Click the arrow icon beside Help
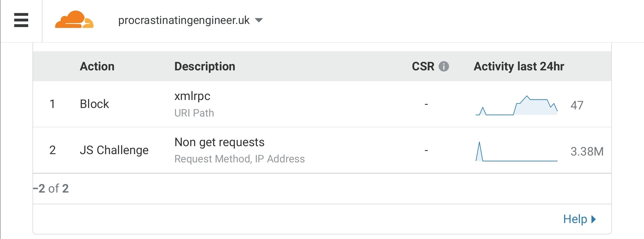Image resolution: width=644 pixels, height=239 pixels. click(594, 219)
